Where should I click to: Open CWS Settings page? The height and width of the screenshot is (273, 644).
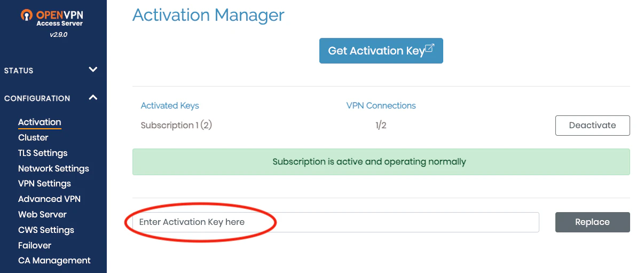46,230
